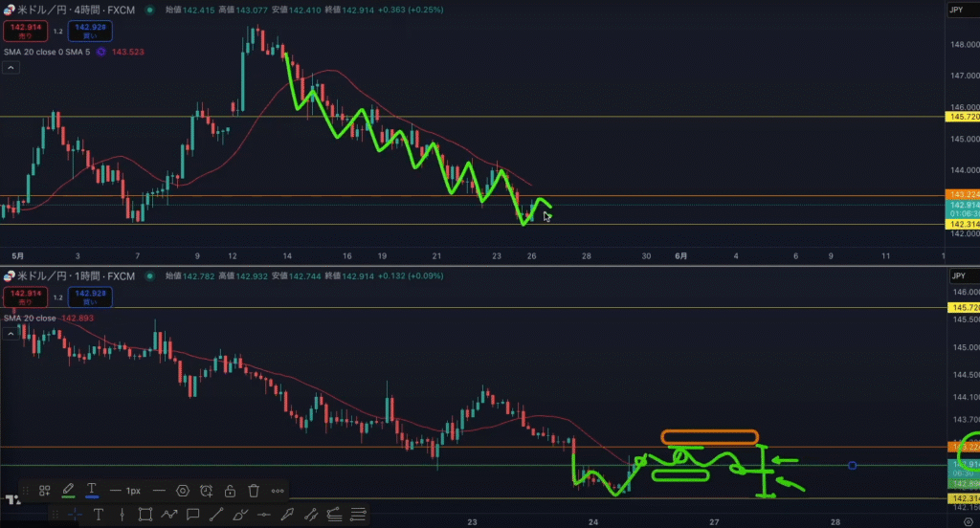Delete the selected drawing with the trash icon
Viewport: 980px width, 528px height.
click(x=254, y=491)
